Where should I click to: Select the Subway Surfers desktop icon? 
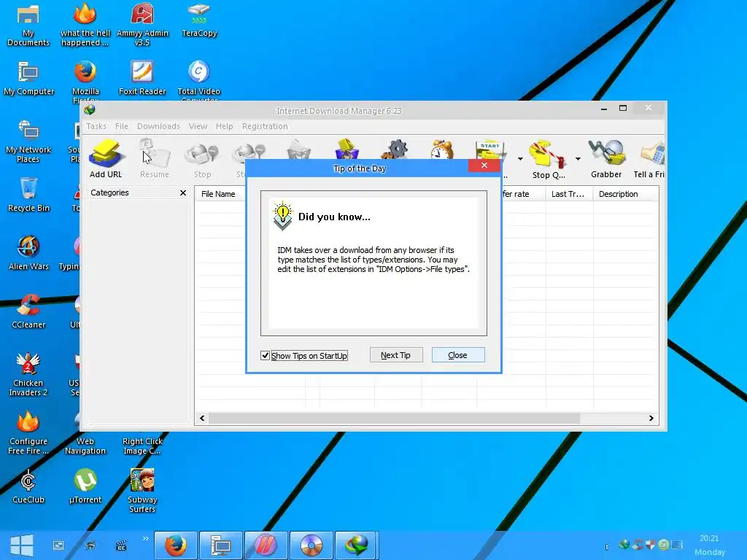click(x=142, y=491)
